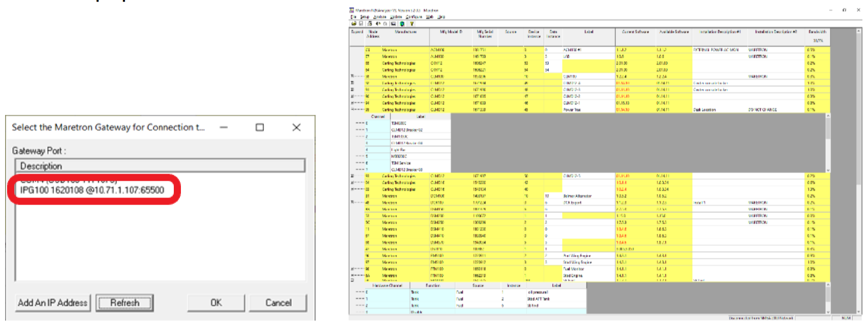Viewport: 868px width, 331px height.
Task: Select the IPG100 1620108 gateway entry
Action: click(x=92, y=190)
